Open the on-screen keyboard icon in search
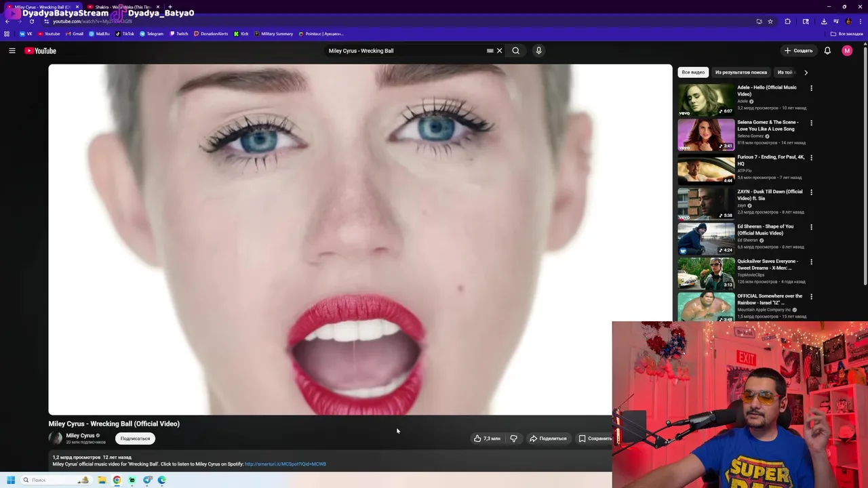The height and width of the screenshot is (488, 868). (x=490, y=51)
